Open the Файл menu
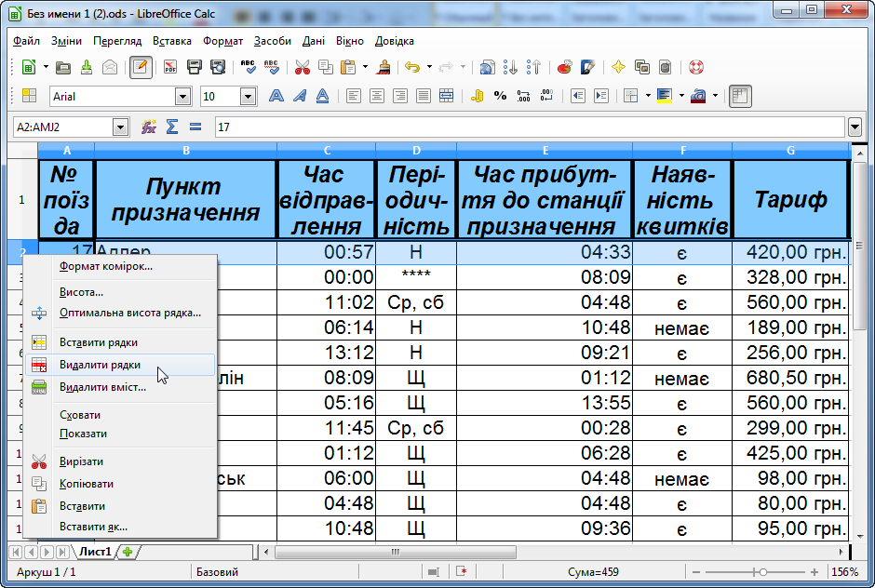Screen dimensions: 875x588 point(26,41)
